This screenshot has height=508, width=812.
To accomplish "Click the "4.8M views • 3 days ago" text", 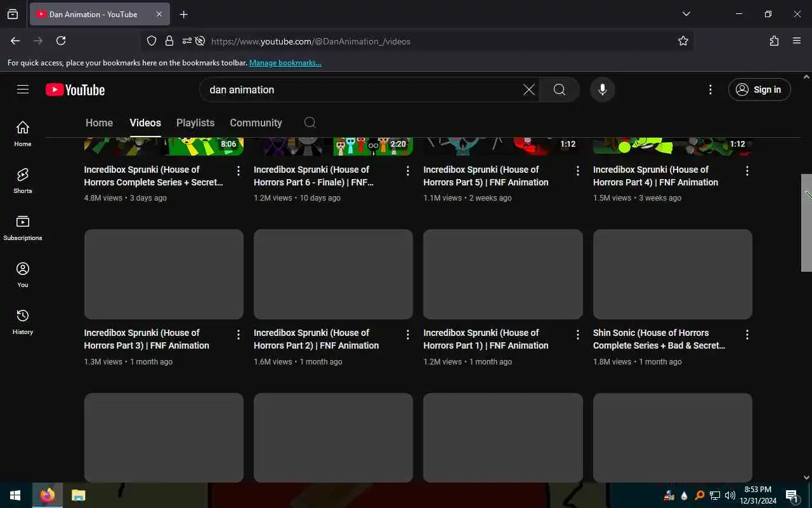I will 126,198.
